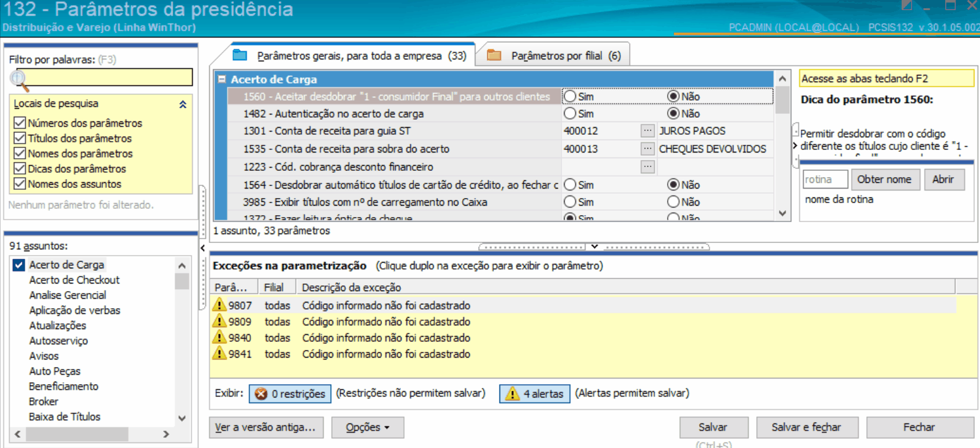This screenshot has height=448, width=980.
Task: Select Auto Peças subject
Action: click(55, 371)
